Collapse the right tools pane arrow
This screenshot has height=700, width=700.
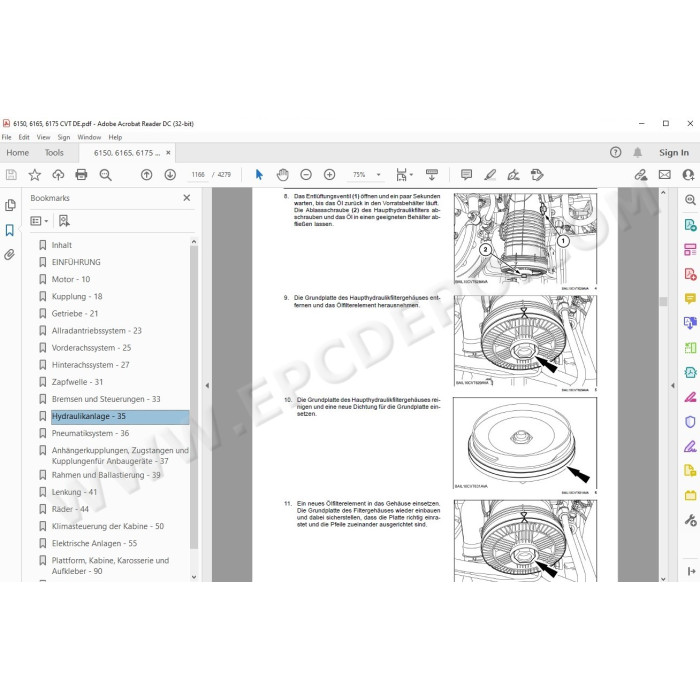673,385
